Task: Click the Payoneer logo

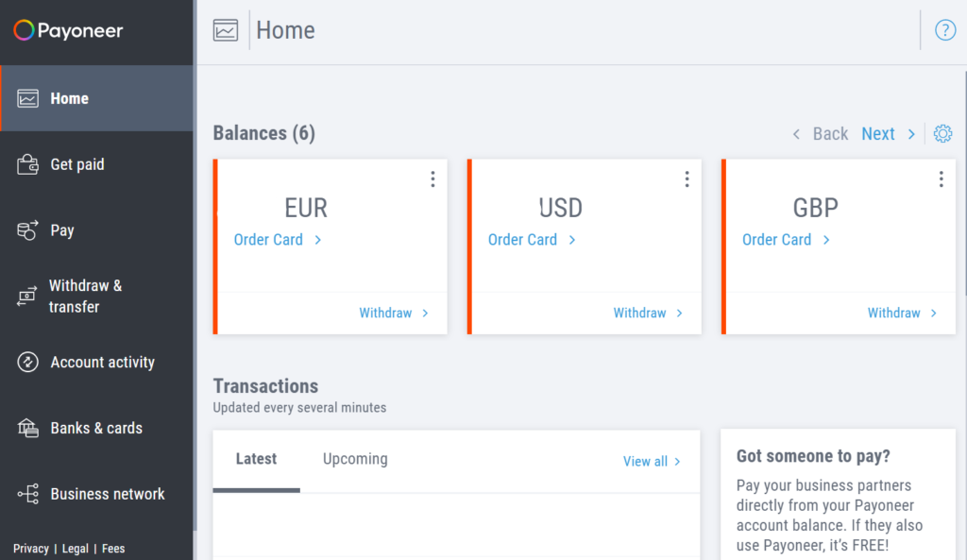Action: (x=67, y=29)
